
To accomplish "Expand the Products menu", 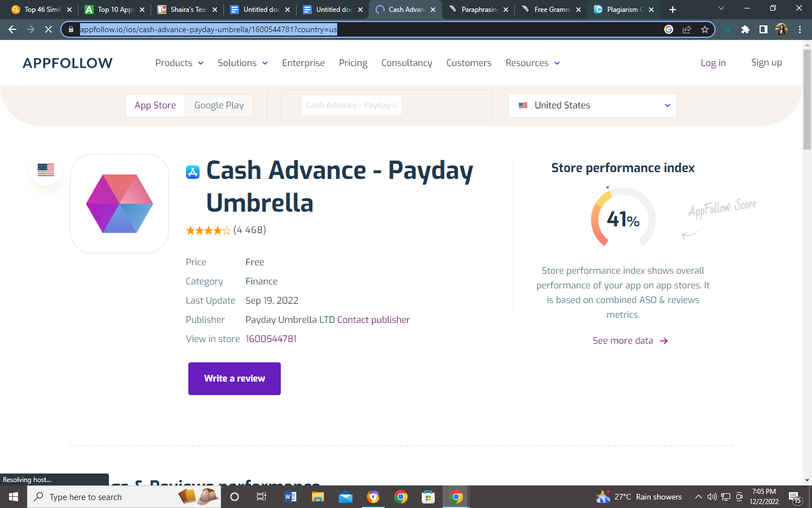I will pyautogui.click(x=179, y=63).
